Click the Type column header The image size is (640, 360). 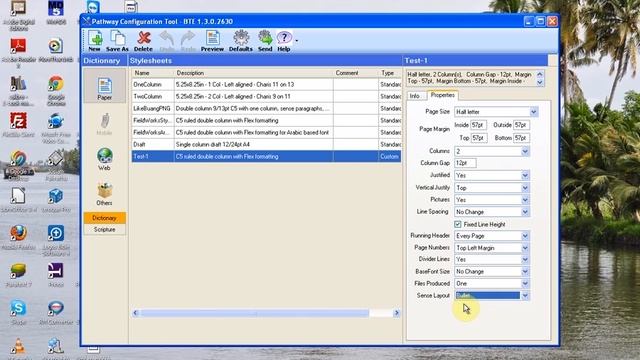coord(390,73)
